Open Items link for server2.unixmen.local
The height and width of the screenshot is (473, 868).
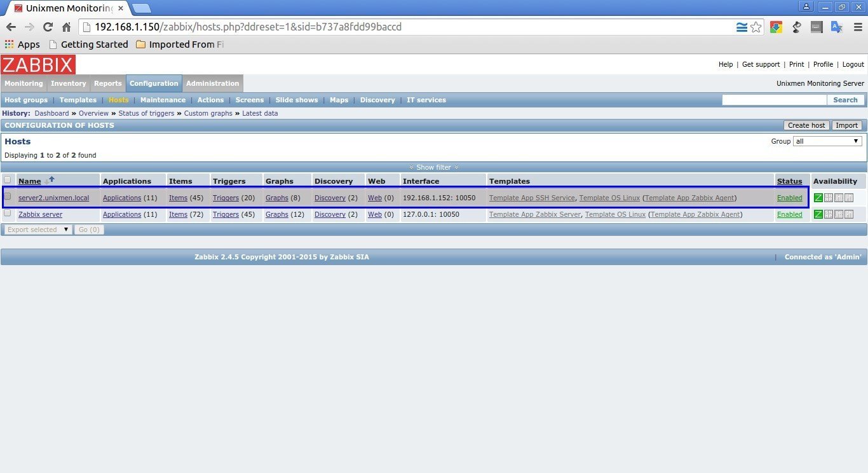coord(178,198)
